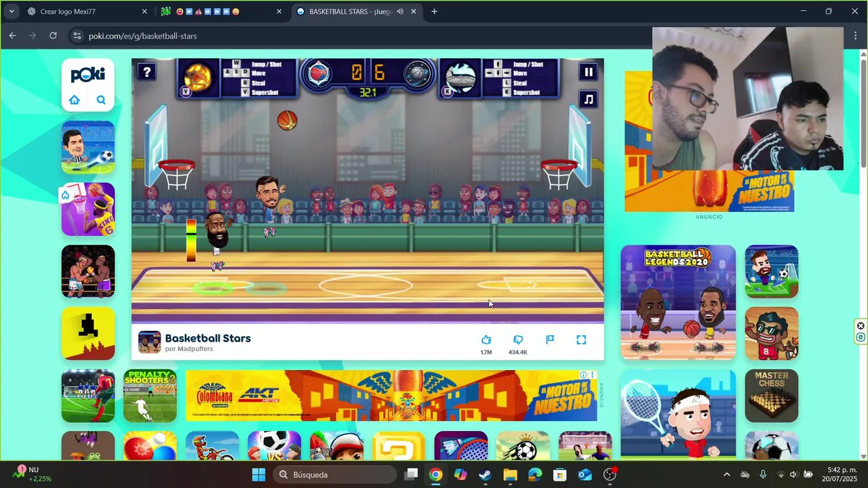Open Penalty Shooters 2 game tile
This screenshot has height=488, width=868.
[151, 396]
